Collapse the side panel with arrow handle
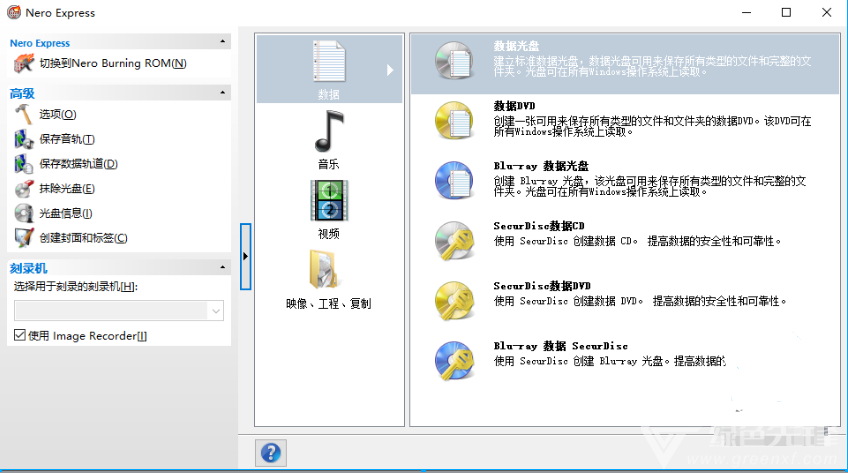The height and width of the screenshot is (473, 848). coord(246,256)
